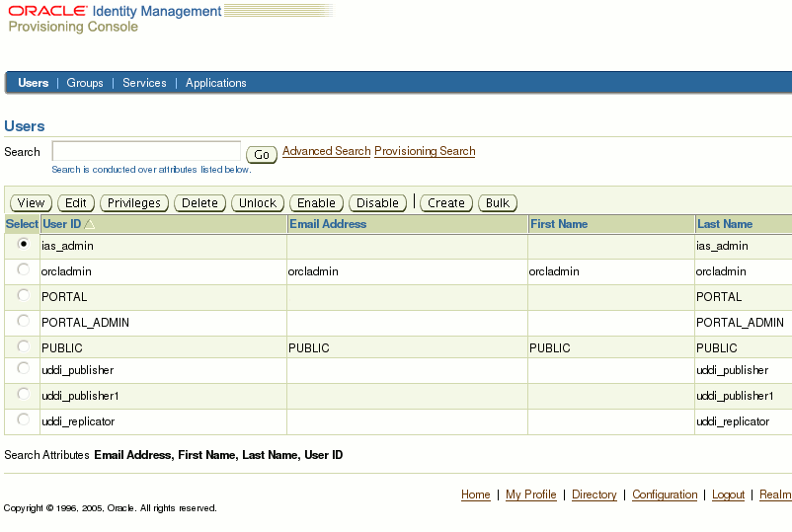Click the Logout link
This screenshot has width=792, height=532.
point(729,494)
